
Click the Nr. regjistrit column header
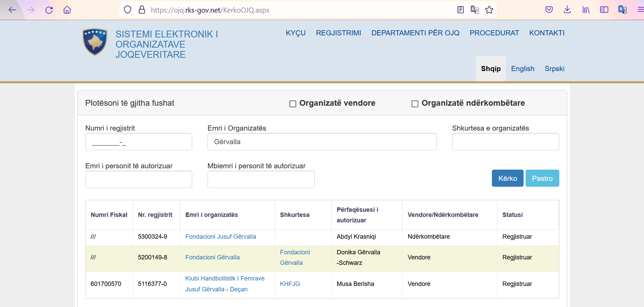point(155,215)
